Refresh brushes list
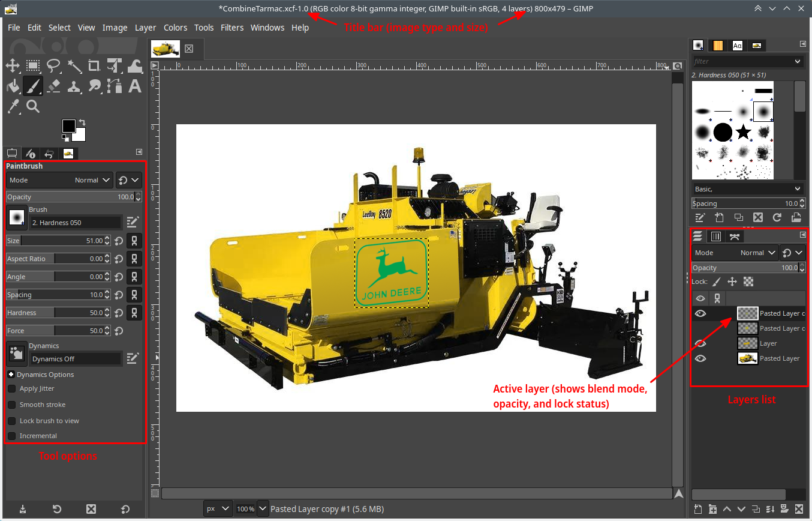812x521 pixels. [777, 217]
